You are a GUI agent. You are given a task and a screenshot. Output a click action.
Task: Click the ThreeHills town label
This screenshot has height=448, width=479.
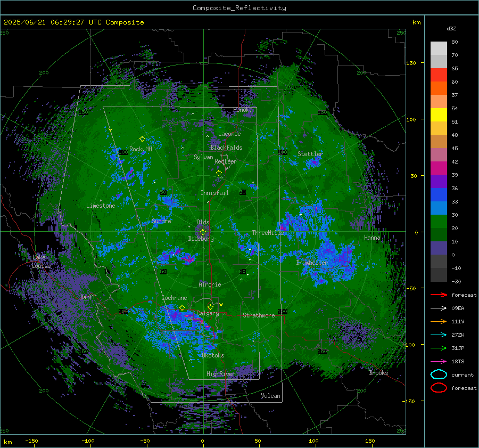click(x=268, y=233)
